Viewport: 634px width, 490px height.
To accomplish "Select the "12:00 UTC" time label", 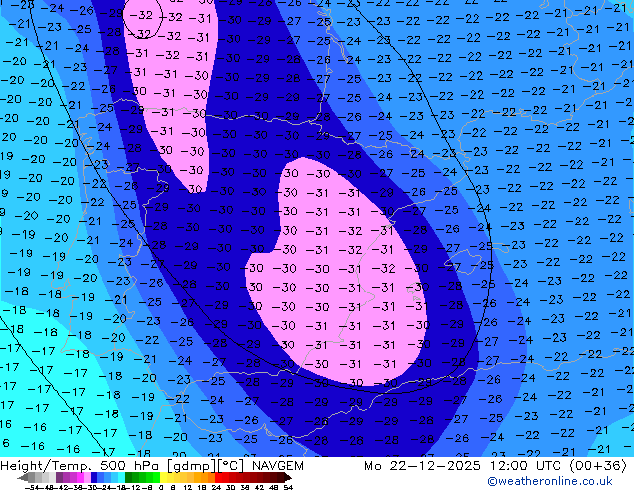I will tap(525, 466).
